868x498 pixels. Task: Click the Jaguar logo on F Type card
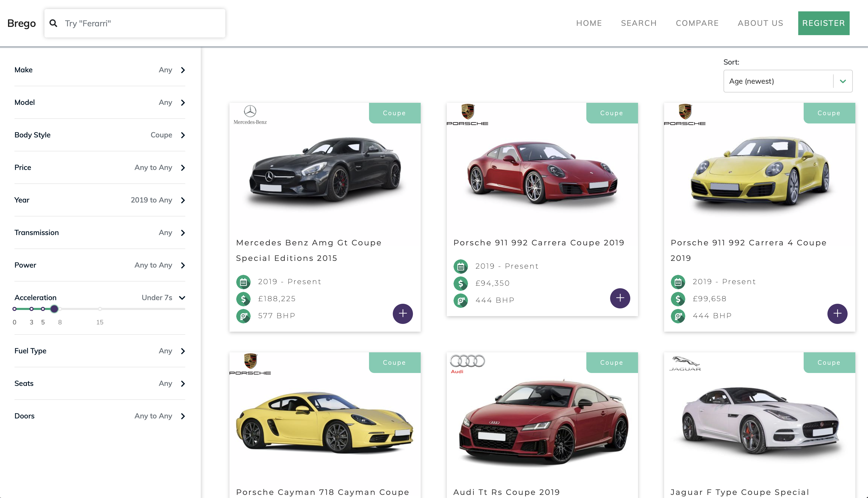685,364
